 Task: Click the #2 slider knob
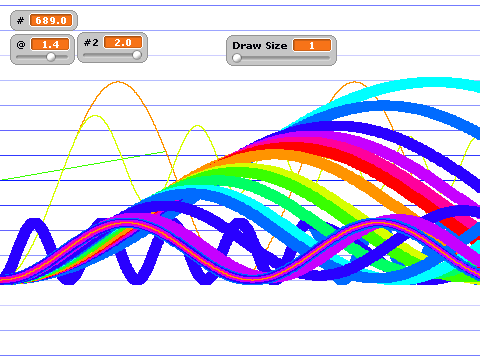pos(137,55)
